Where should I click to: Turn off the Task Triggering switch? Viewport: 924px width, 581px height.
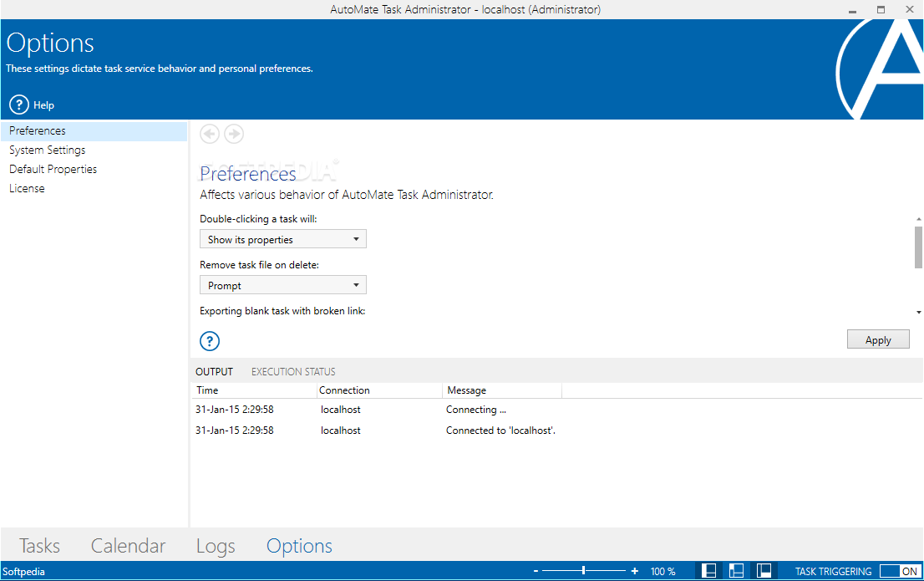[899, 571]
